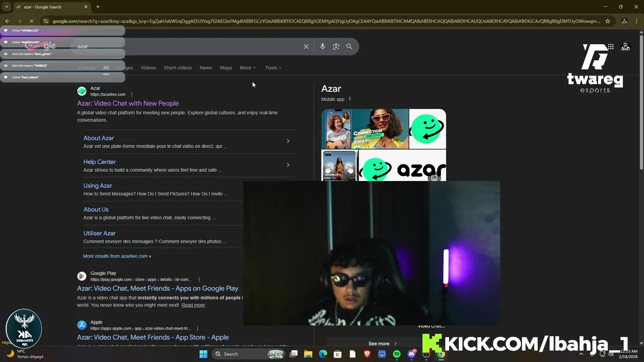
Task: Open the green Azar smiley logo thumbnail
Action: 427,129
